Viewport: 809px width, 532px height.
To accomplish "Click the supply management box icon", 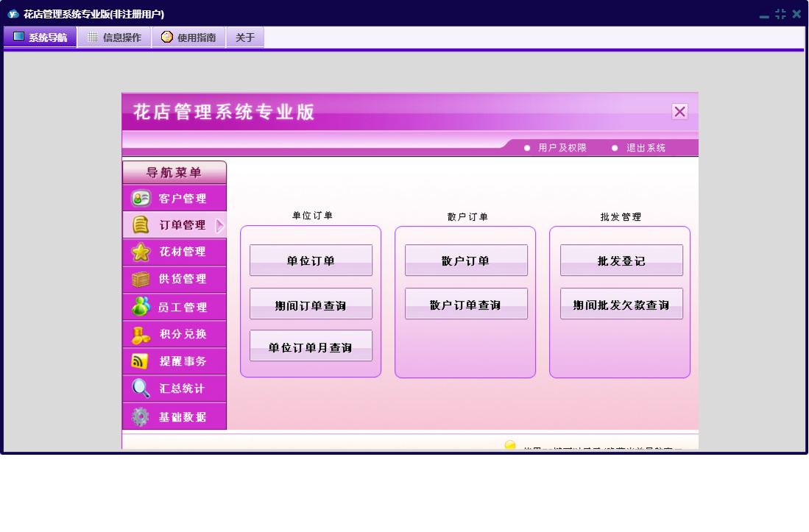I will pos(141,280).
